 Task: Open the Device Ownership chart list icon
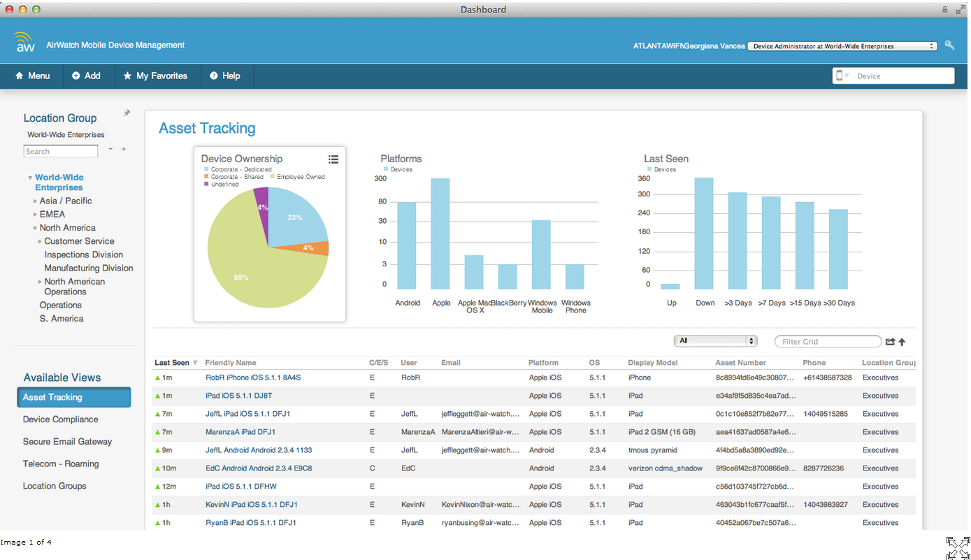(333, 159)
